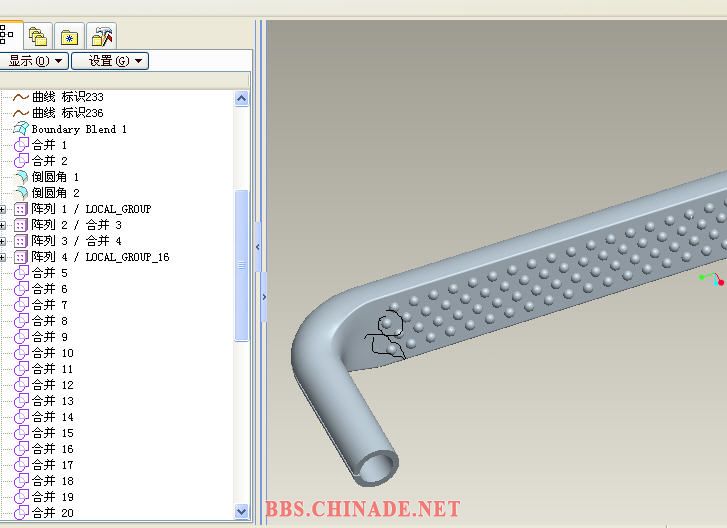
Task: Expand the 阵列 4 / LOCAL_GROUP_16 node
Action: [x=4, y=257]
